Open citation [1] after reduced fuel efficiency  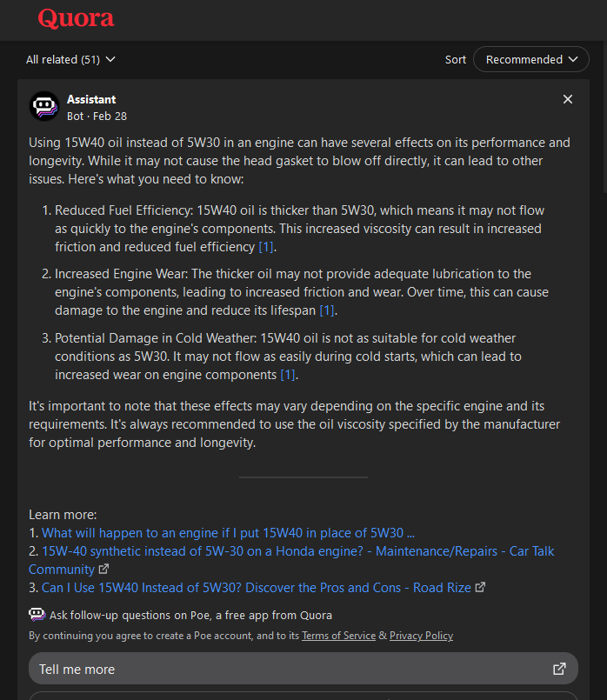[266, 247]
